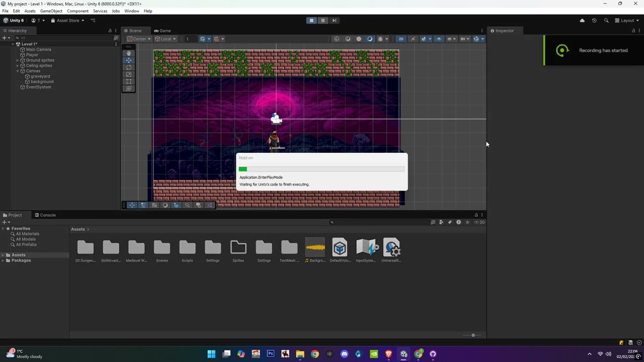Toggle scene lighting button
Screen dimensions: 644x362
click(x=413, y=39)
